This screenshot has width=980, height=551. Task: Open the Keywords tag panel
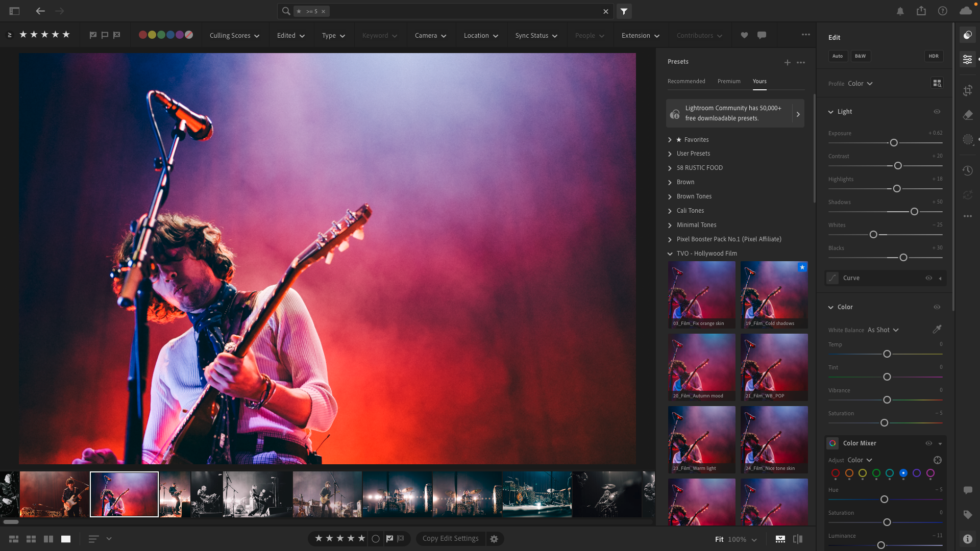click(967, 515)
